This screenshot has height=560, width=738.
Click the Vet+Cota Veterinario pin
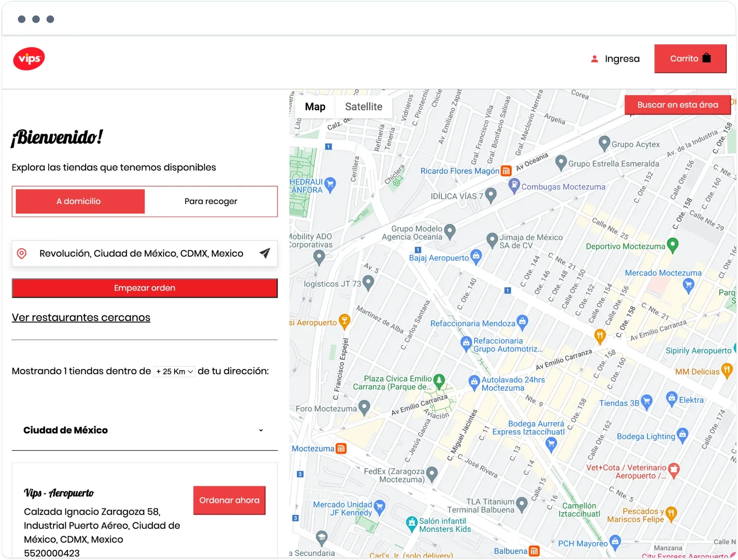674,470
